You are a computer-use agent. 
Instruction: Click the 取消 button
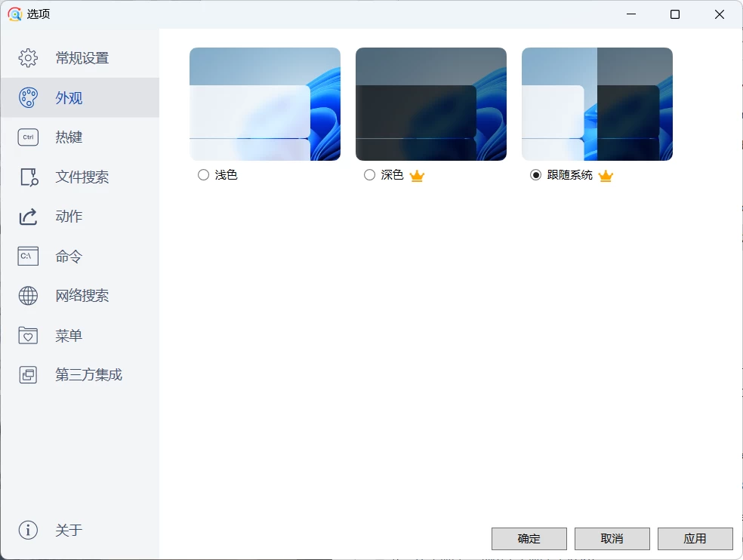(612, 539)
